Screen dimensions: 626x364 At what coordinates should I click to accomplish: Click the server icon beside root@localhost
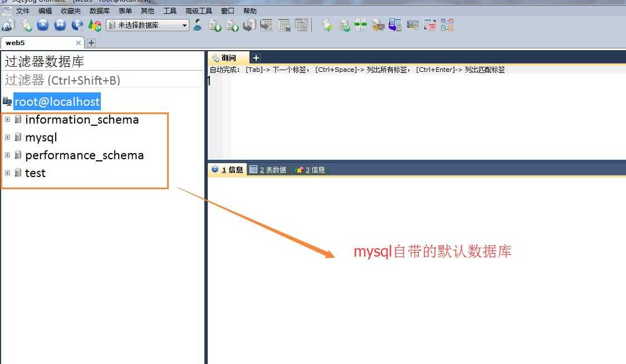(7, 101)
